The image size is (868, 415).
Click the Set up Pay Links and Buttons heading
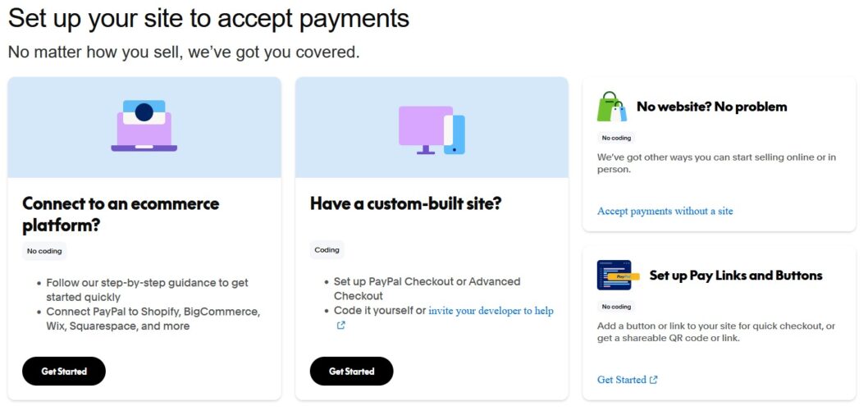click(x=735, y=276)
